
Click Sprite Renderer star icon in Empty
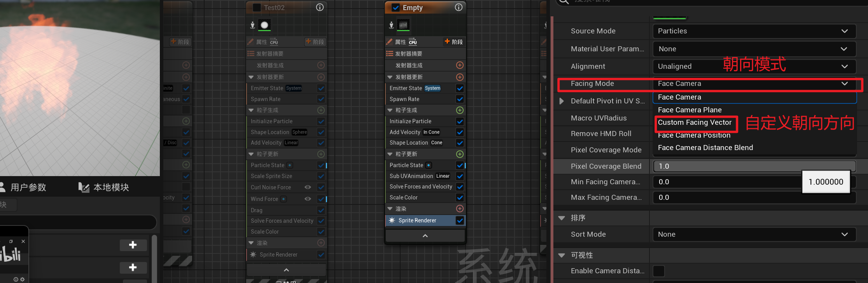click(392, 220)
